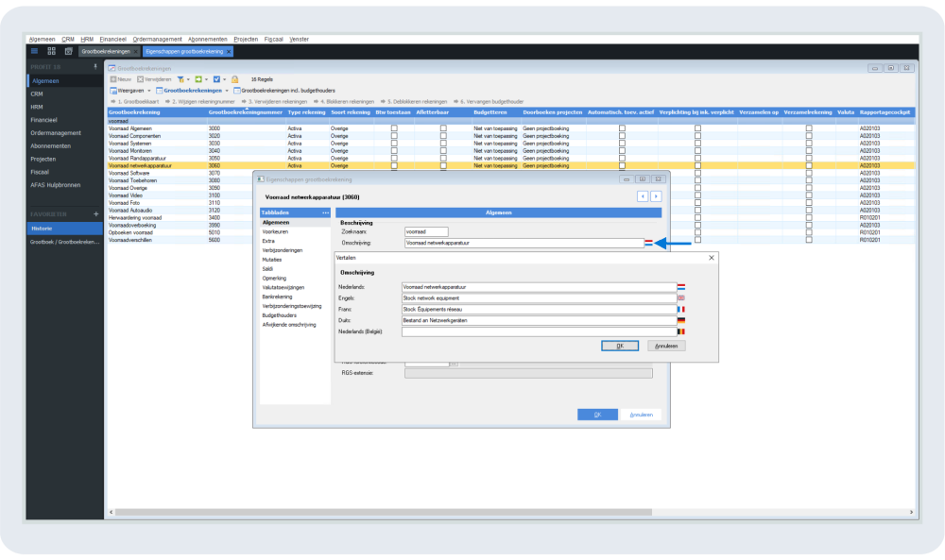Viewport: 945px width, 560px height.
Task: Switch to the Budgethouders tab
Action: (x=279, y=315)
